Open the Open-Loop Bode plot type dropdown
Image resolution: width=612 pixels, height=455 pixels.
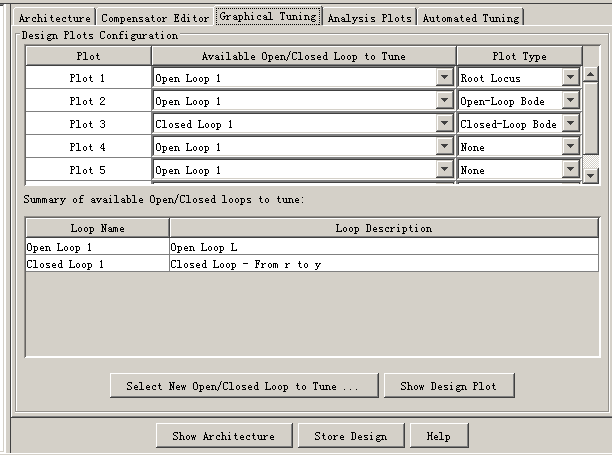571,101
